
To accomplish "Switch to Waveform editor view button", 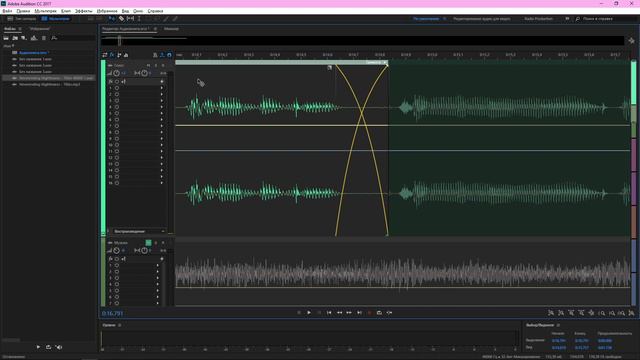I will 21,19.
